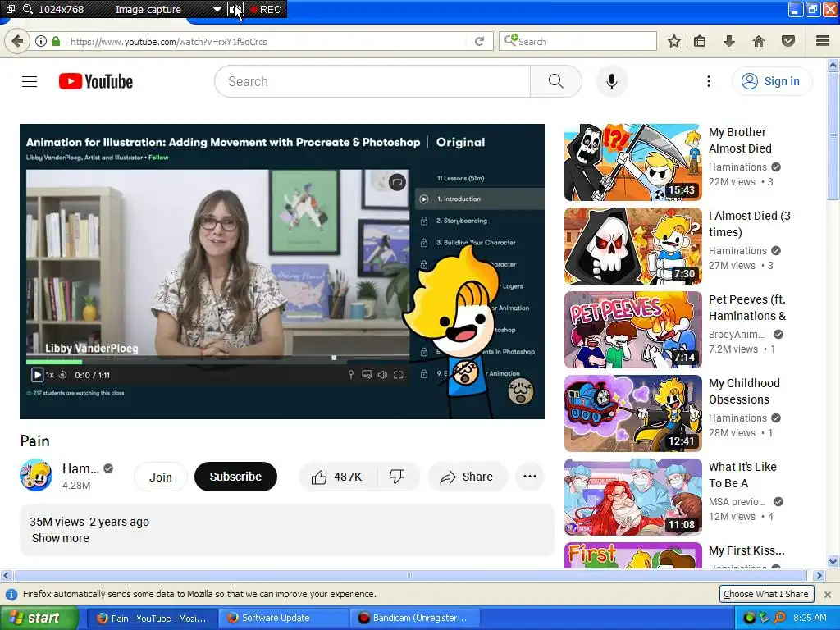
Task: Reload the page with the refresh icon
Action: (479, 41)
